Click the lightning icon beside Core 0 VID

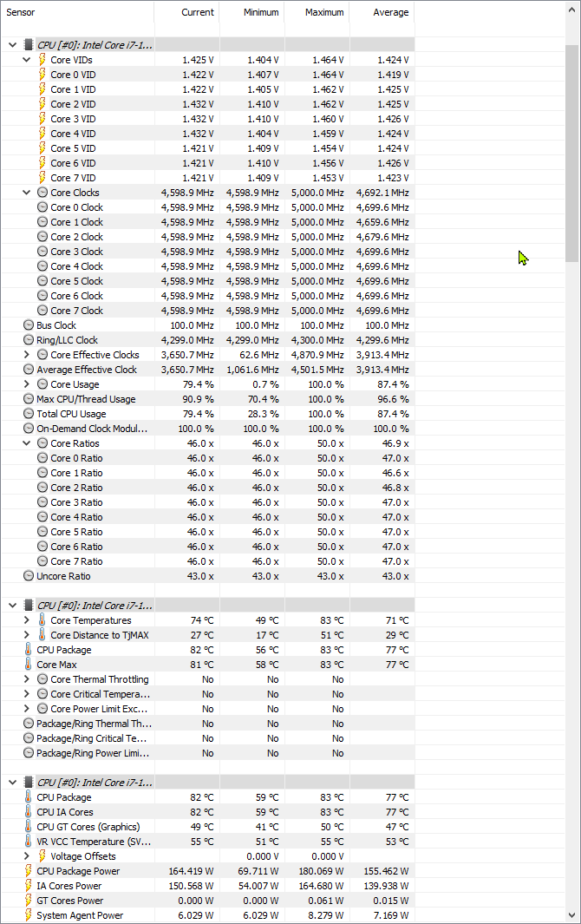tap(42, 75)
